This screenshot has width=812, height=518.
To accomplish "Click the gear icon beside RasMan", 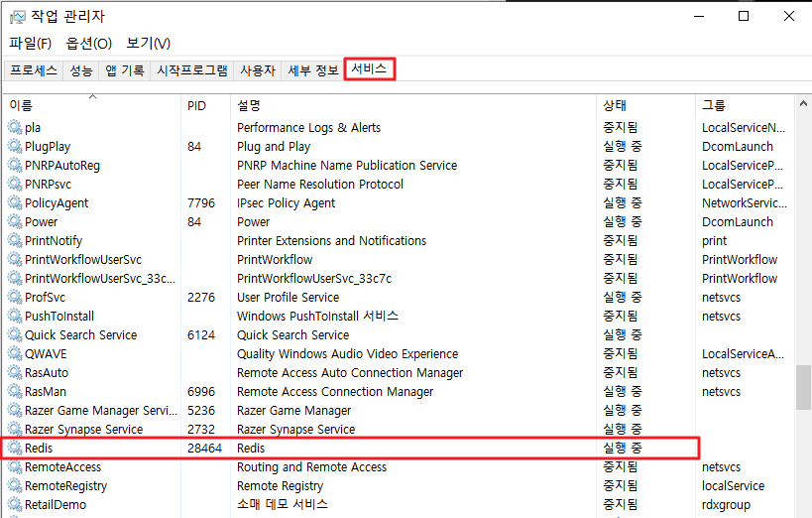I will [x=15, y=391].
